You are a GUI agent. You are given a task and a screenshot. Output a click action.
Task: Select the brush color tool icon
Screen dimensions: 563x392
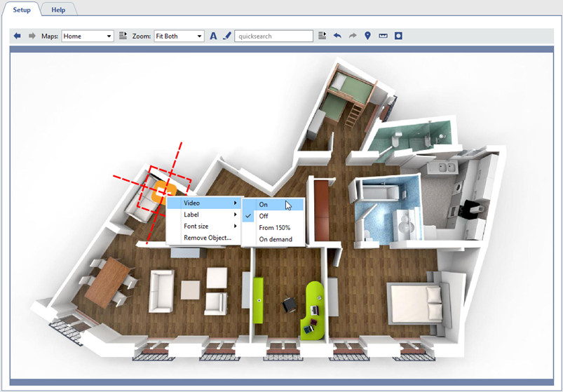[x=226, y=36]
